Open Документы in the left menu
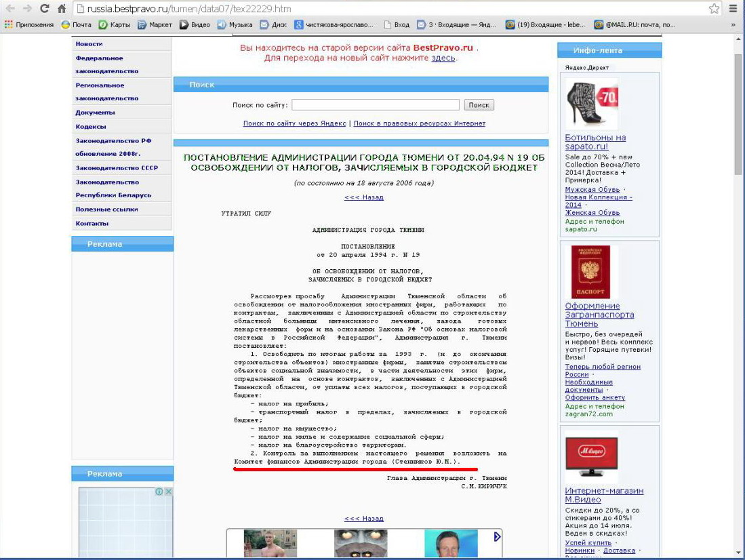 pyautogui.click(x=95, y=113)
